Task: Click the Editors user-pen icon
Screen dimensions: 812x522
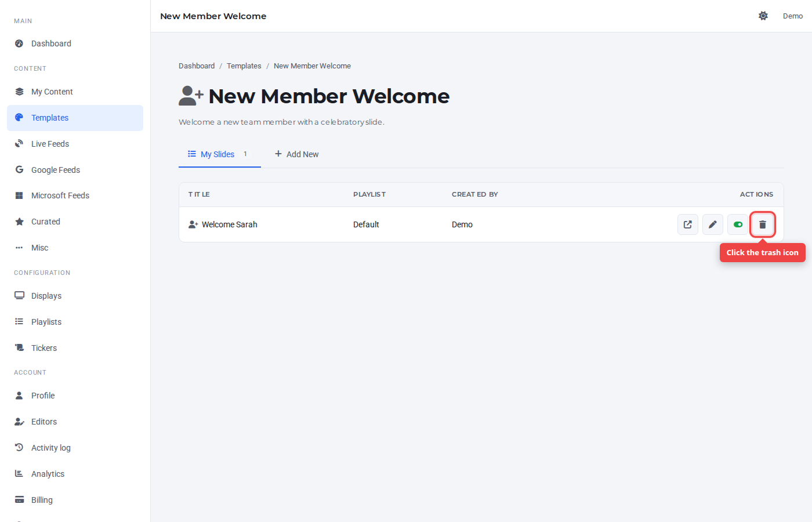Action: pyautogui.click(x=19, y=422)
